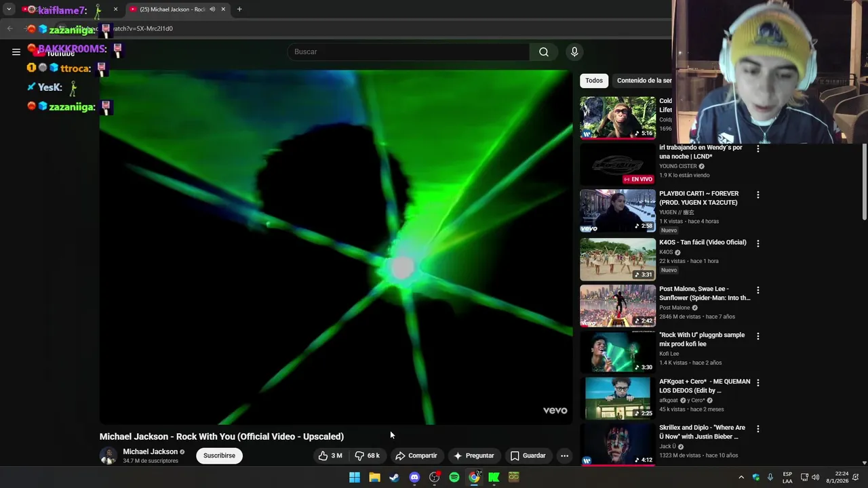Open Discord from the taskbar

point(414,477)
